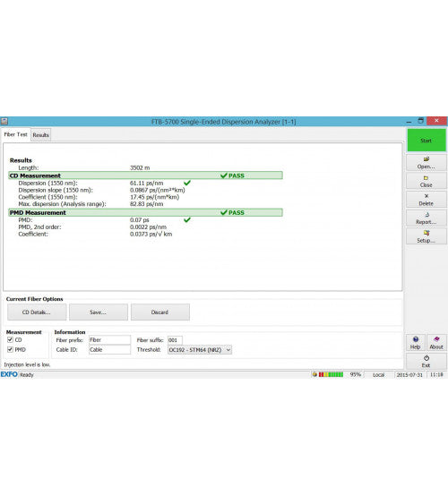Click the coefficient value 17.45 ps/(nm*km)
The height and width of the screenshot is (496, 448).
pyautogui.click(x=154, y=197)
